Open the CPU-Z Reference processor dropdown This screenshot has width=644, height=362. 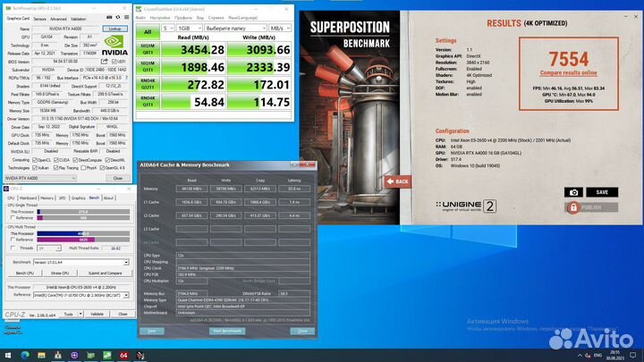pyautogui.click(x=80, y=295)
